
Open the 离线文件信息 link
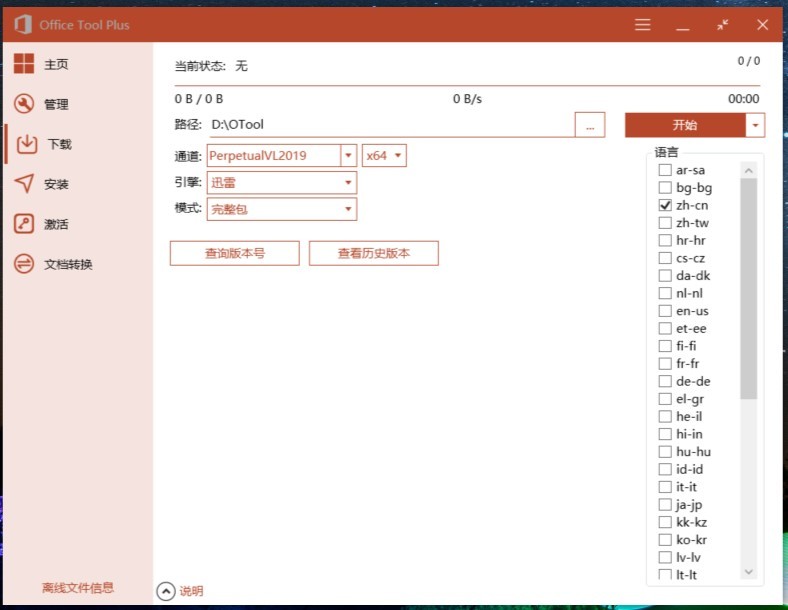point(77,588)
